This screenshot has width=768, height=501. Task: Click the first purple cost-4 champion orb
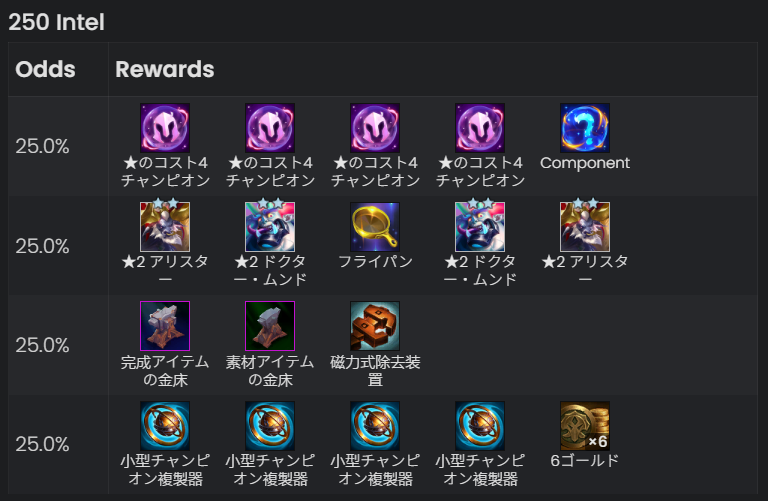click(x=165, y=128)
